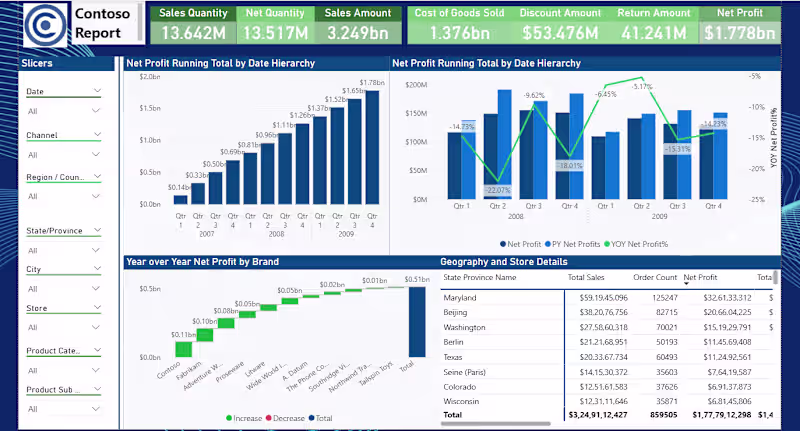Click the -22.07% data label

click(x=497, y=190)
